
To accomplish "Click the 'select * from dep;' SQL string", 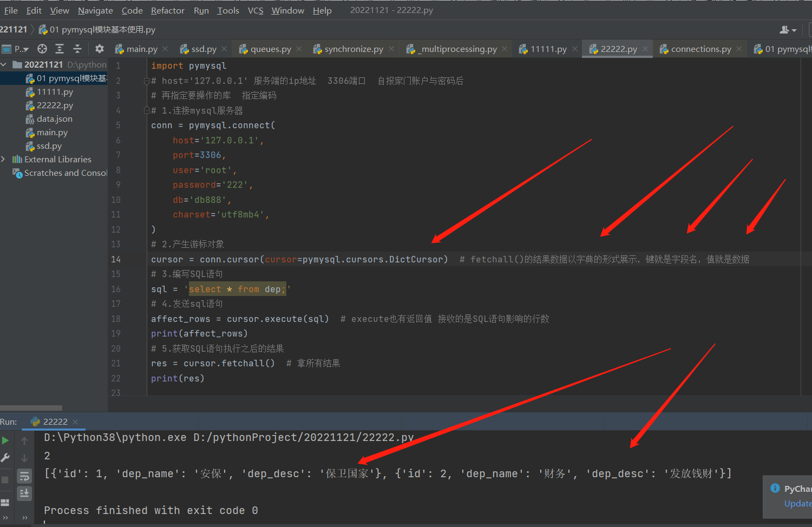I will point(237,289).
